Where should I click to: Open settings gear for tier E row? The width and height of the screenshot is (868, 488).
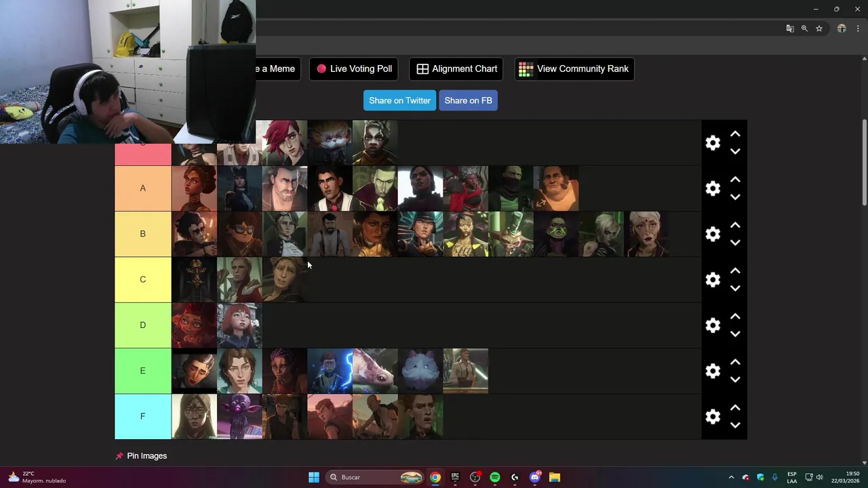713,371
